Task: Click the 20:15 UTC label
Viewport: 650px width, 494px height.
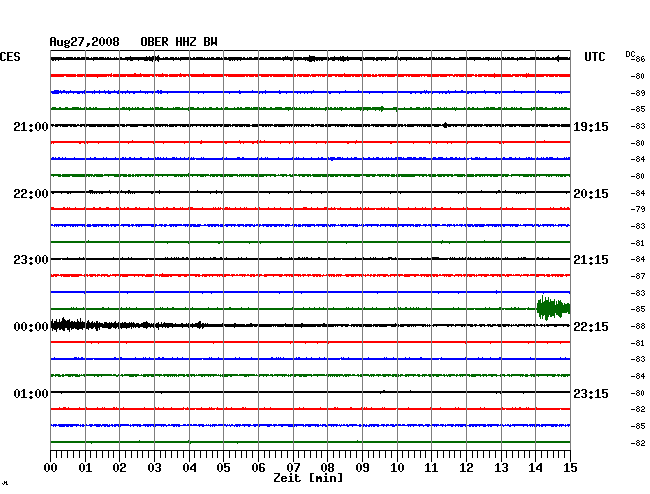Action: 591,194
